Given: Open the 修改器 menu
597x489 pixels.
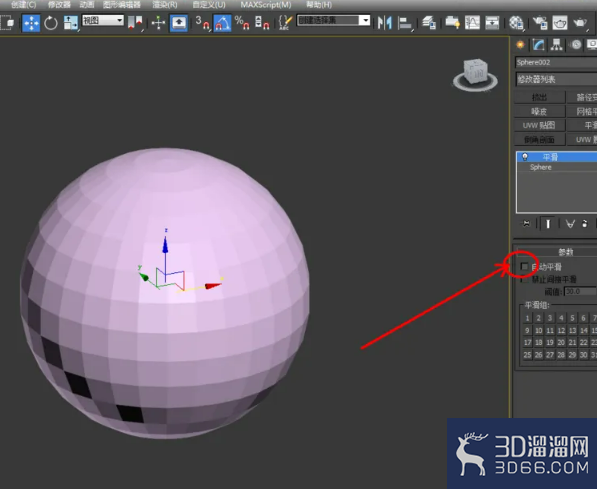Looking at the screenshot, I should (x=59, y=5).
